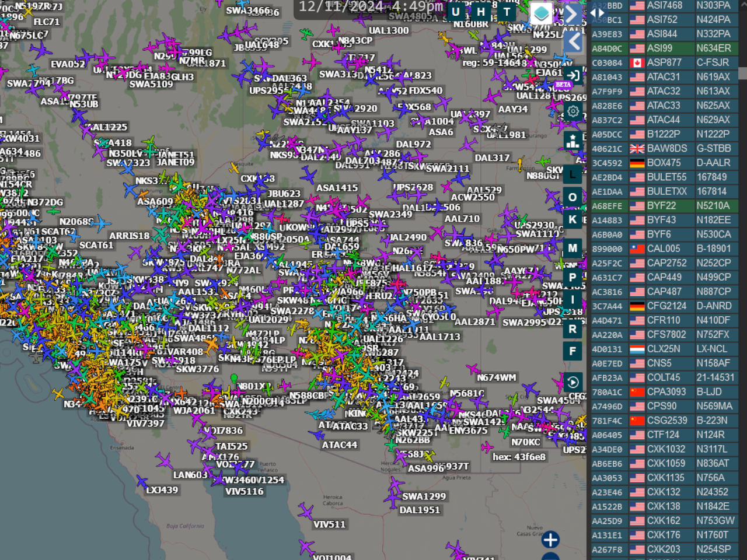Click the Taiwan flag in CAL005 row

(637, 249)
